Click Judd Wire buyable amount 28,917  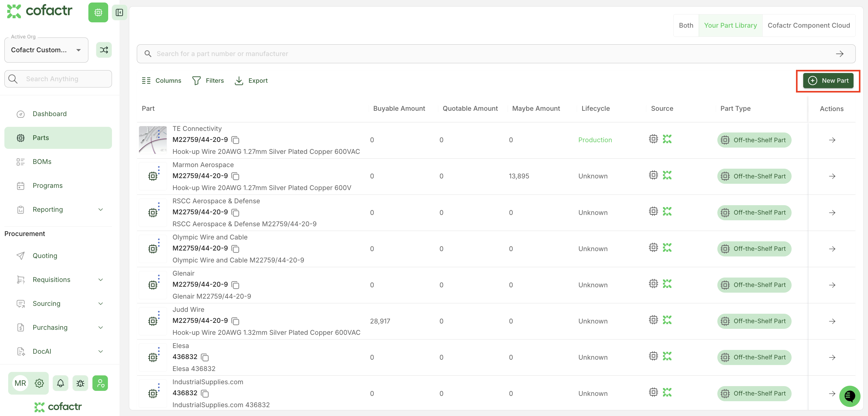pos(380,321)
